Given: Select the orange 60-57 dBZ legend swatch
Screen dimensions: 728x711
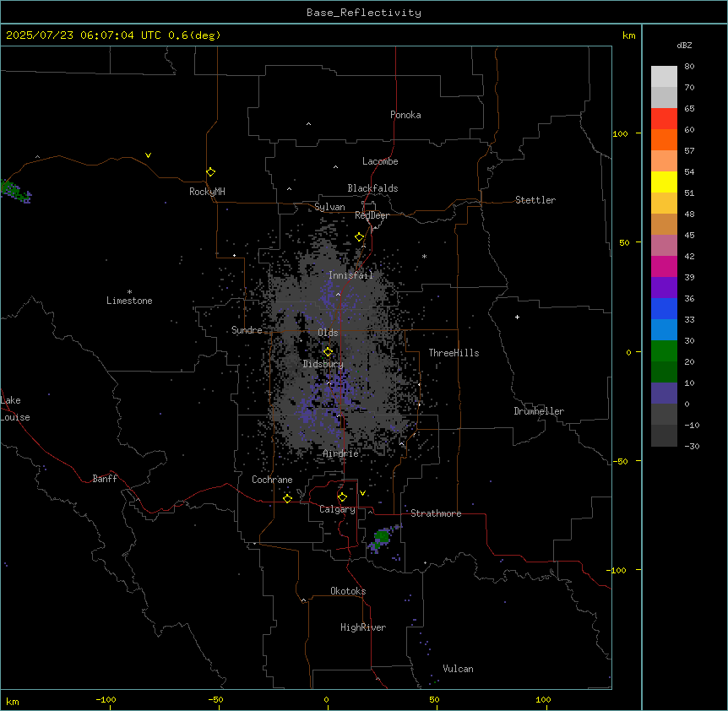Looking at the screenshot, I should 664,139.
